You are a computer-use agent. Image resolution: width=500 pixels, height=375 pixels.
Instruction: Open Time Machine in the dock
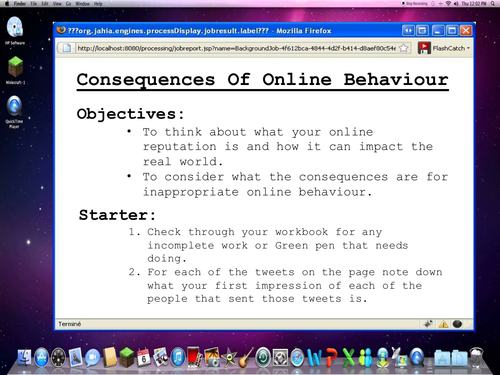(x=263, y=358)
